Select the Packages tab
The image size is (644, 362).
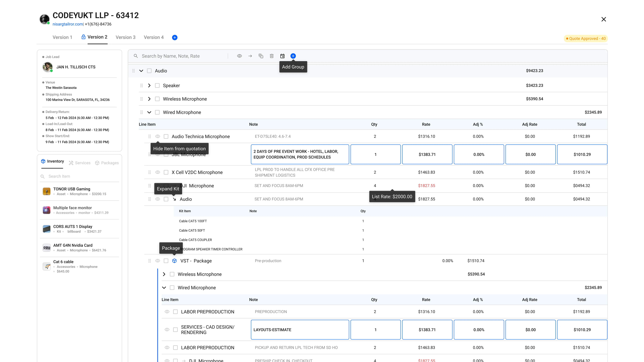[107, 163]
